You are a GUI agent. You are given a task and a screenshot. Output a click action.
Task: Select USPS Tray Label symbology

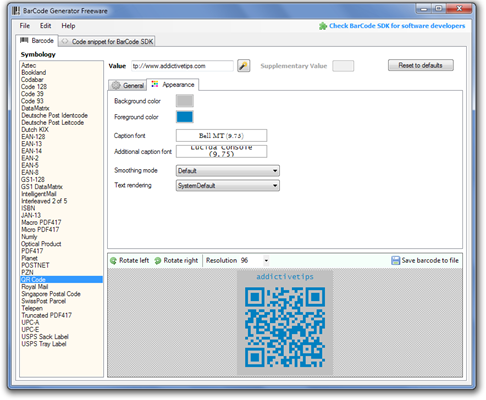click(44, 344)
